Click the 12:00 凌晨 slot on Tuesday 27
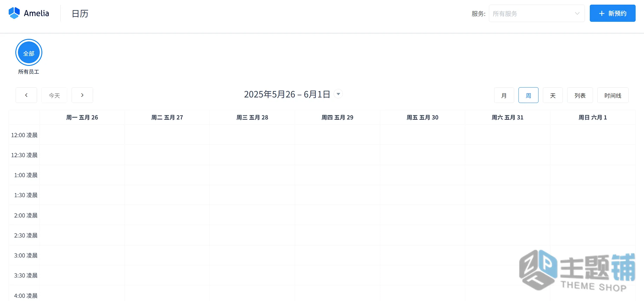This screenshot has height=301, width=644. point(167,135)
